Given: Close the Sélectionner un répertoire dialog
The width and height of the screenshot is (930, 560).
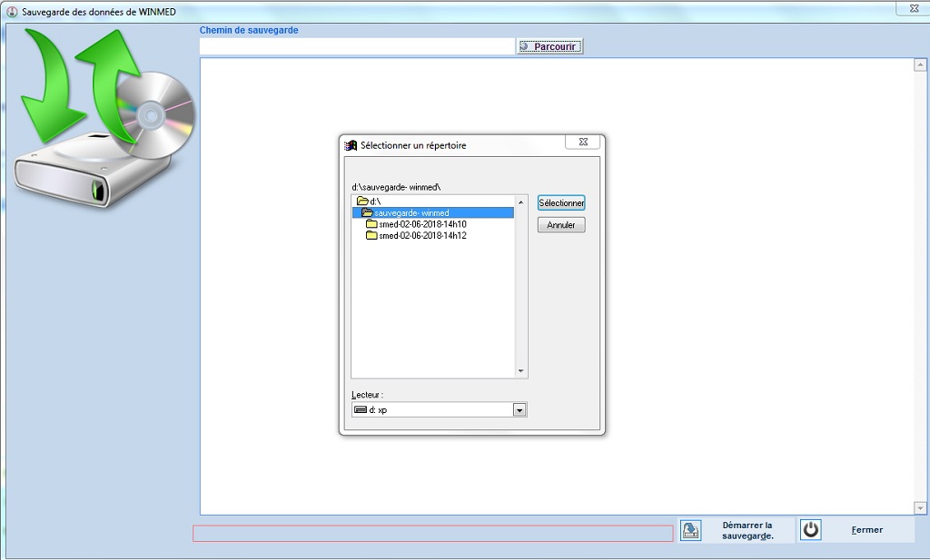Looking at the screenshot, I should [x=582, y=142].
